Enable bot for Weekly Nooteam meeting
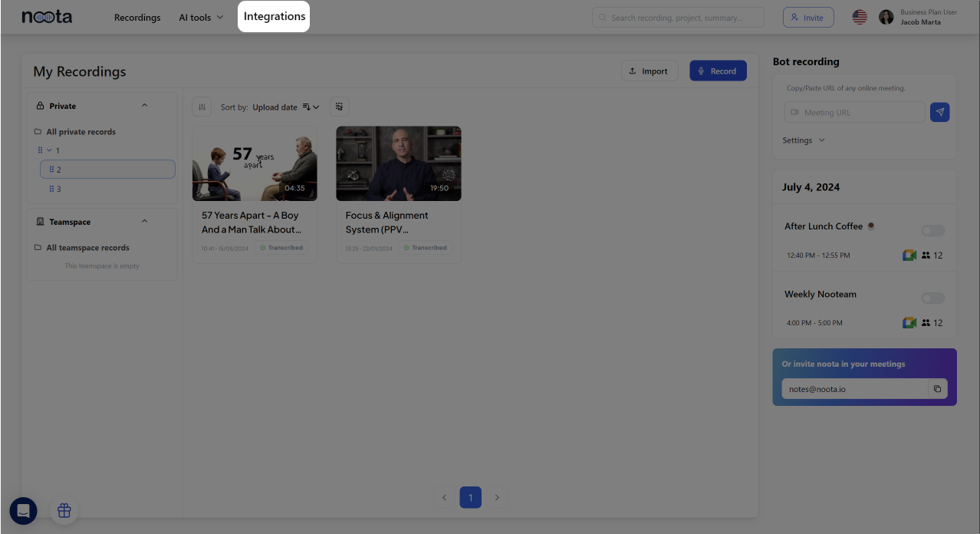 [x=932, y=298]
